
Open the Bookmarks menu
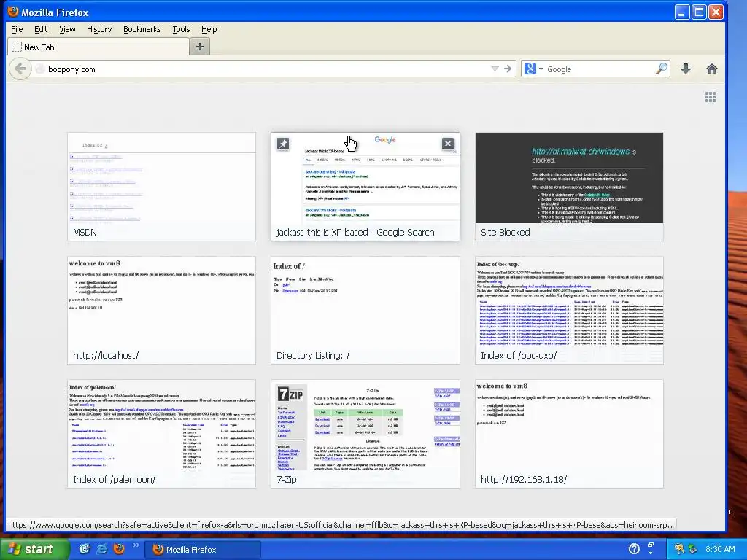tap(142, 29)
